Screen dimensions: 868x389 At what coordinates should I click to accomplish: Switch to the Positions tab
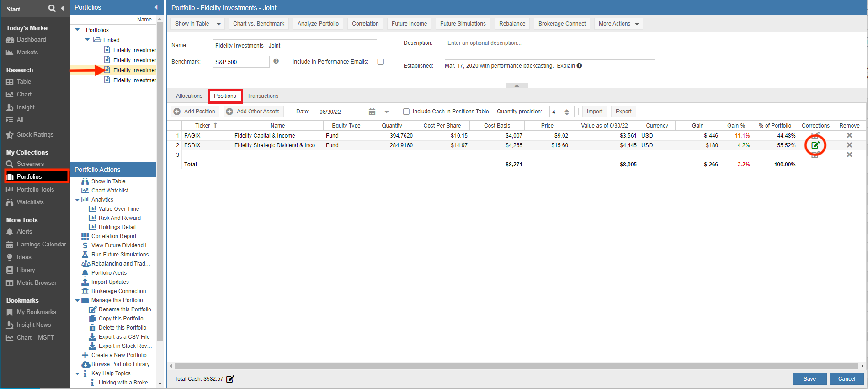pyautogui.click(x=225, y=96)
